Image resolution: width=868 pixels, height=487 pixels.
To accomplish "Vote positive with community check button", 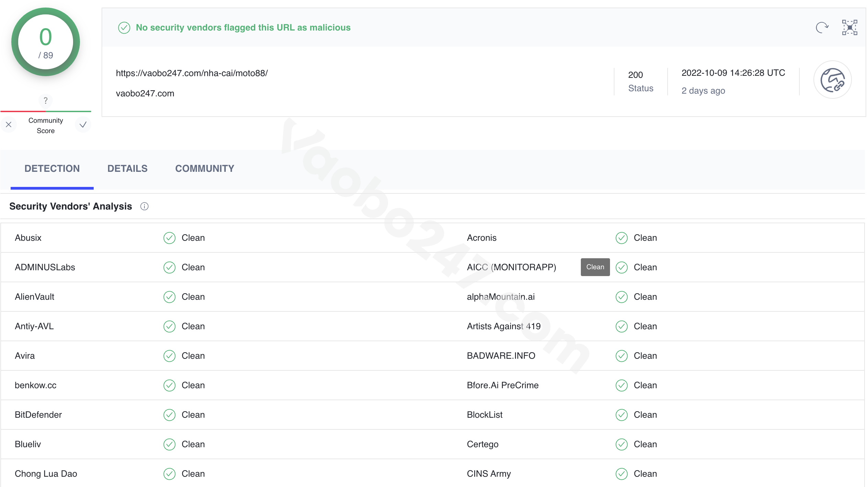I will click(83, 124).
